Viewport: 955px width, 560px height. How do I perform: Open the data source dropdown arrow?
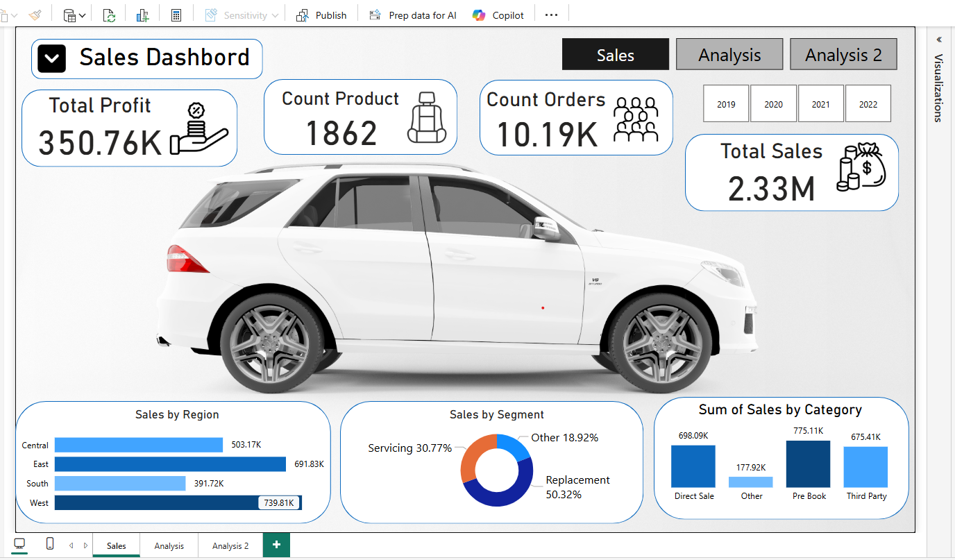(83, 15)
